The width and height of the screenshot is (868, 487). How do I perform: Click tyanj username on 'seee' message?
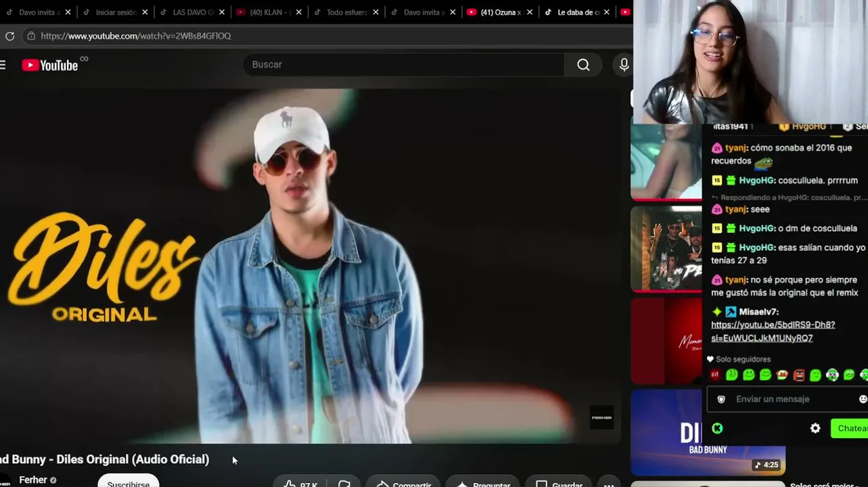[734, 210]
